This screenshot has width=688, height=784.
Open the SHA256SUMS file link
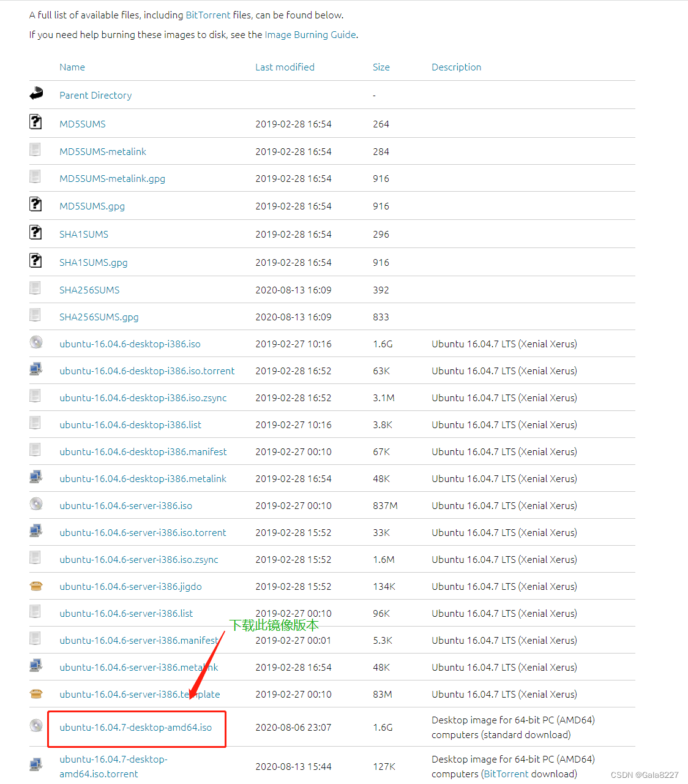(89, 290)
